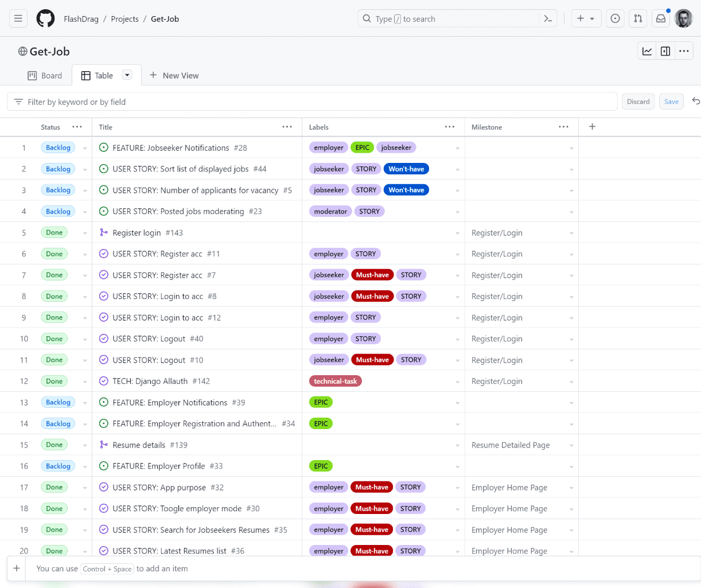Click Get-Job project title heading
Screen dimensions: 701x588
pos(50,51)
